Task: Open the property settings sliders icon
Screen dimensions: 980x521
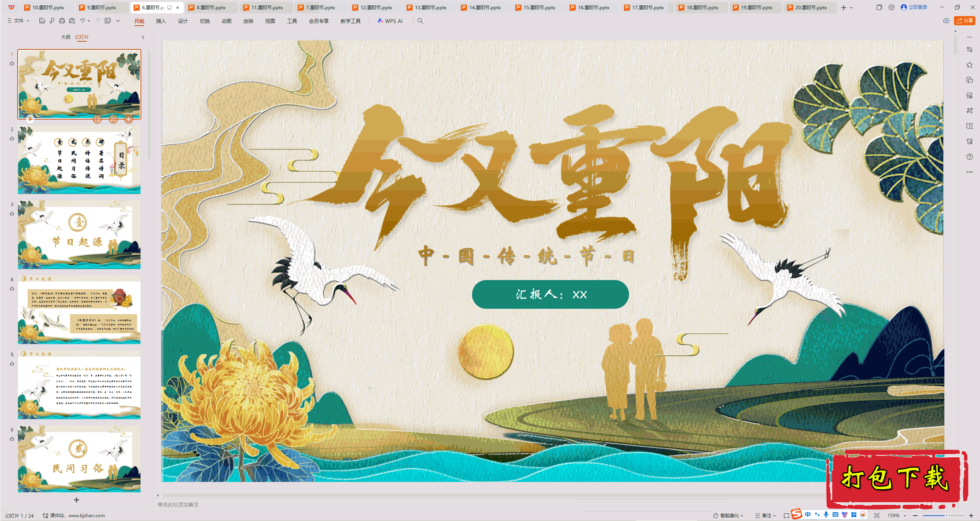Action: 969,49
